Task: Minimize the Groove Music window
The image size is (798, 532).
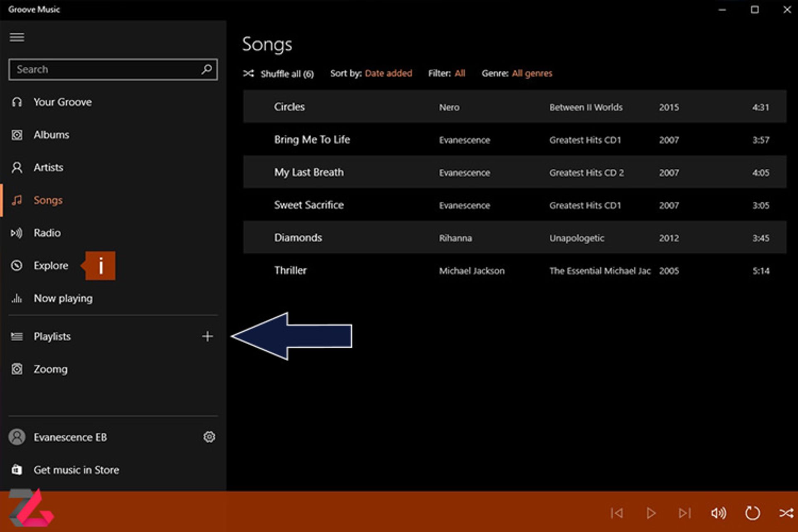Action: point(722,10)
